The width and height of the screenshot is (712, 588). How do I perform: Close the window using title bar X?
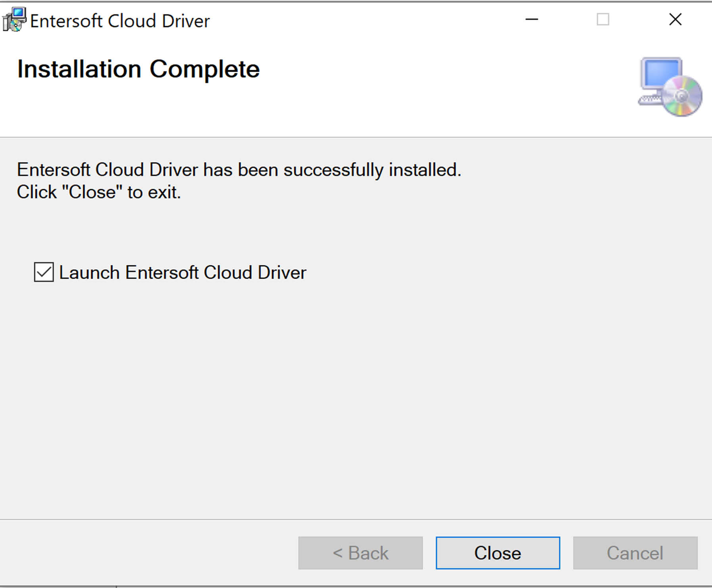point(675,19)
